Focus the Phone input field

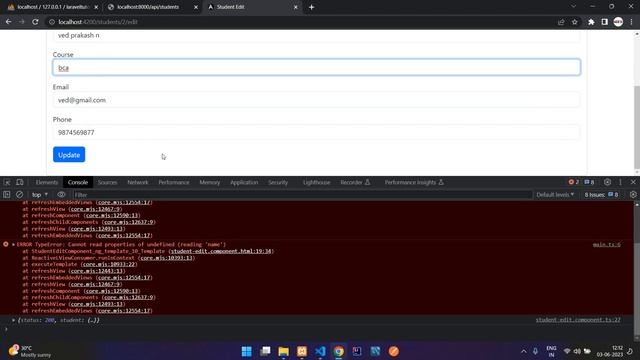pyautogui.click(x=316, y=132)
